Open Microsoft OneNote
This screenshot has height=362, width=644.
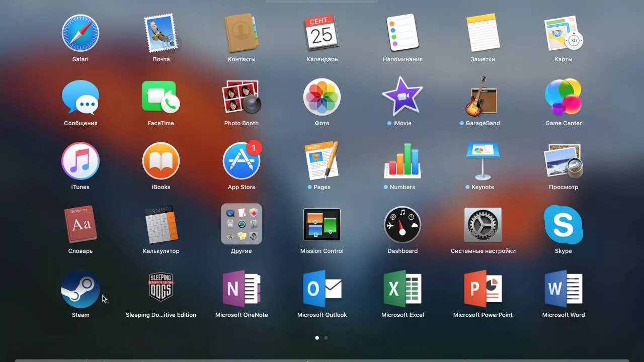(x=242, y=289)
